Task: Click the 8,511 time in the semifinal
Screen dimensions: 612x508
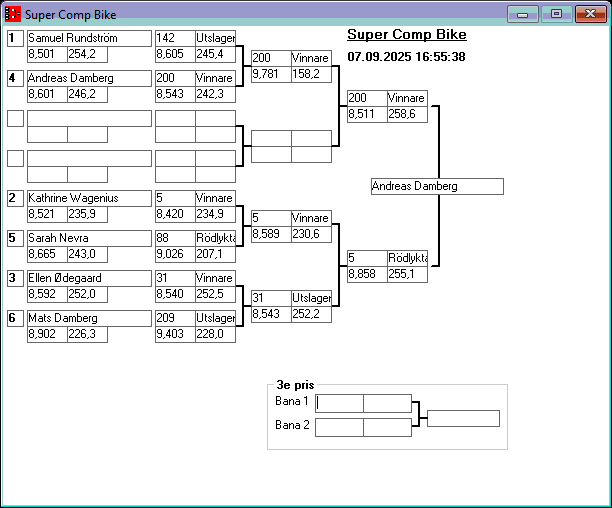Action: click(366, 114)
